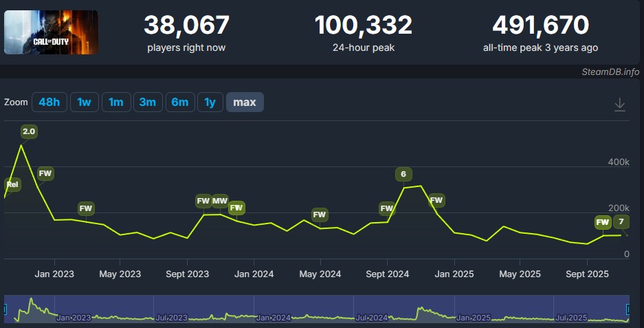Image resolution: width=644 pixels, height=328 pixels.
Task: Set the chart range to 1y
Action: pos(210,102)
